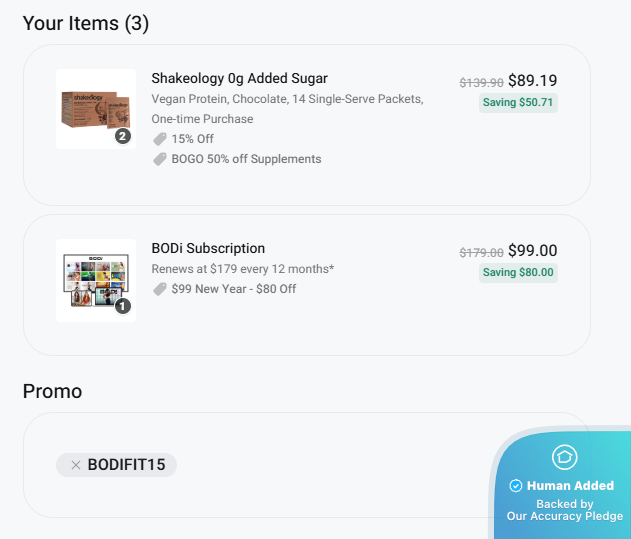The height and width of the screenshot is (539, 631).
Task: Click quantity badge 2 on Shakeology image
Action: click(x=123, y=136)
